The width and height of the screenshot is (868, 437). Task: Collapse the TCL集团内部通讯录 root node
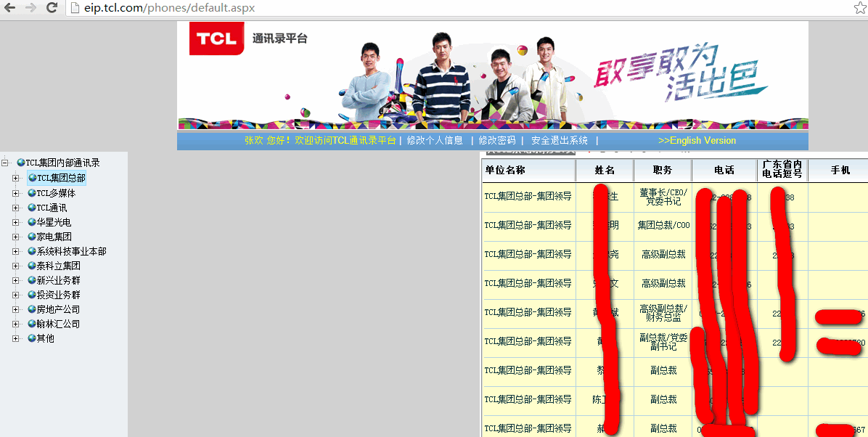click(5, 163)
